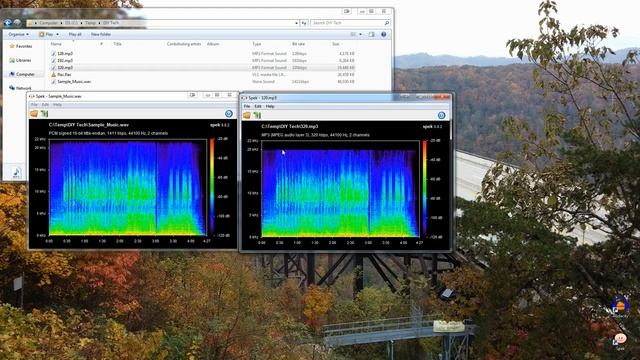Screen dimensions: 640x360
Task: Open view options dropdown arrow in Explorer
Action: pyautogui.click(x=360, y=34)
